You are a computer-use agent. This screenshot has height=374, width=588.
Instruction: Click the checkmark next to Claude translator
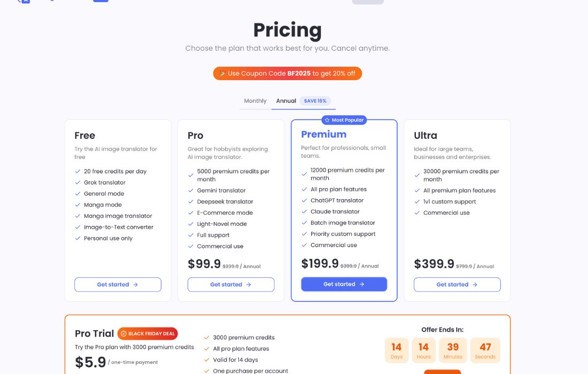(x=304, y=212)
